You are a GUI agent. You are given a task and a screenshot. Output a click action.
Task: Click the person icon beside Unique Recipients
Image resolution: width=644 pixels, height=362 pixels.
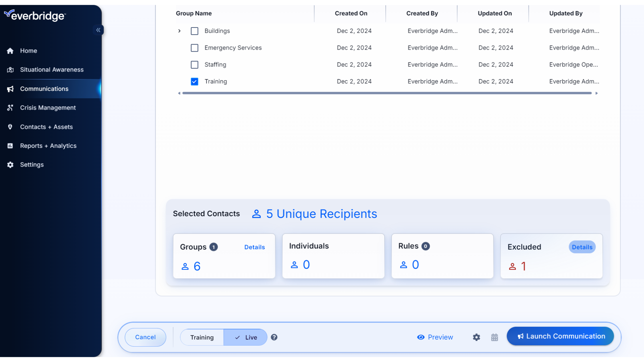click(256, 214)
